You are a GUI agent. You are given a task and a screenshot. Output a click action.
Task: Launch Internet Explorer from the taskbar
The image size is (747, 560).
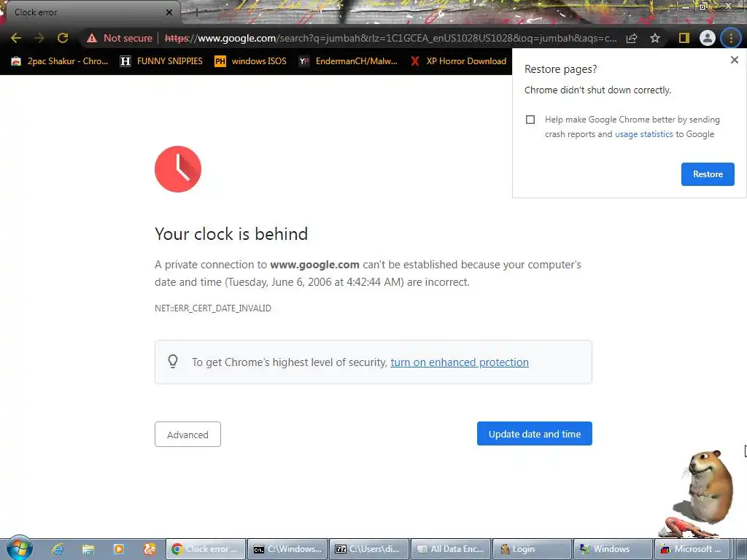point(58,549)
